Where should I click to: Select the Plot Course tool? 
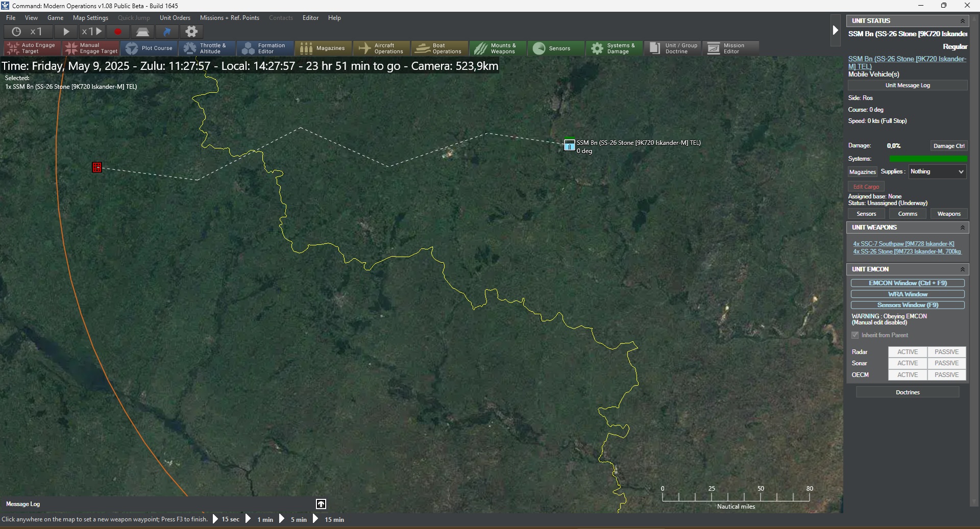149,48
